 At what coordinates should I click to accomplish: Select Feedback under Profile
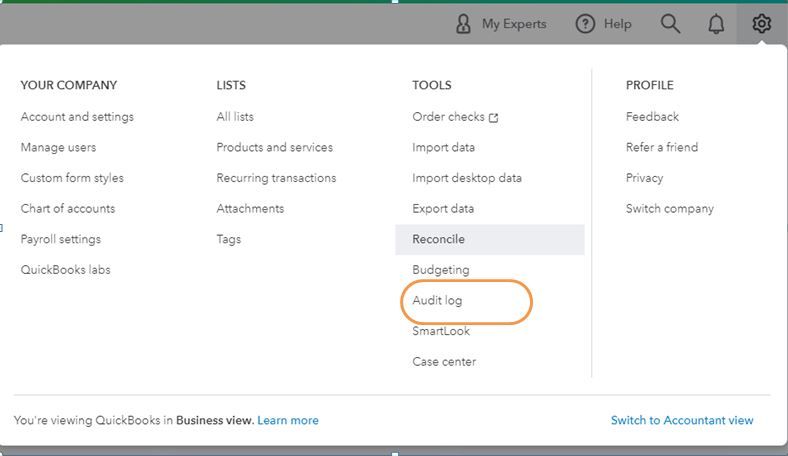pos(652,117)
